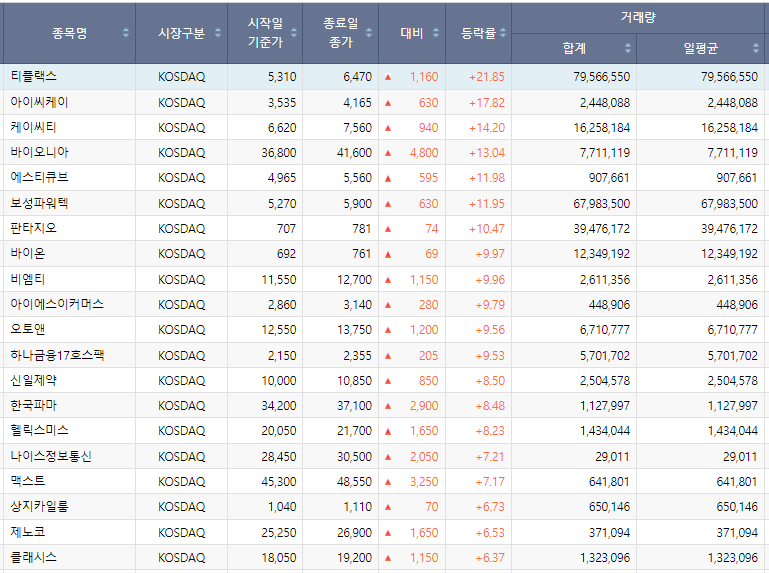Screen dimensions: 769x573
Task: Click volume total 29,011 for 나이스정보통신
Action: pyautogui.click(x=613, y=457)
